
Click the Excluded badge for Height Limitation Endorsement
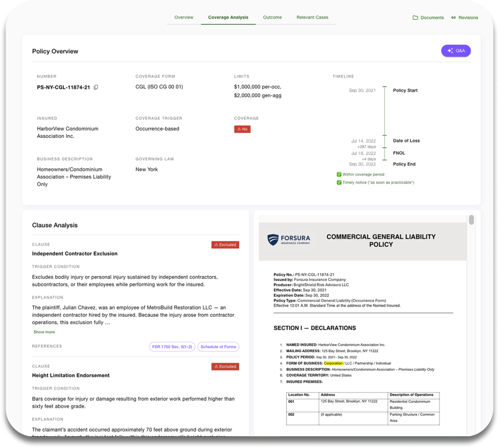pos(225,367)
